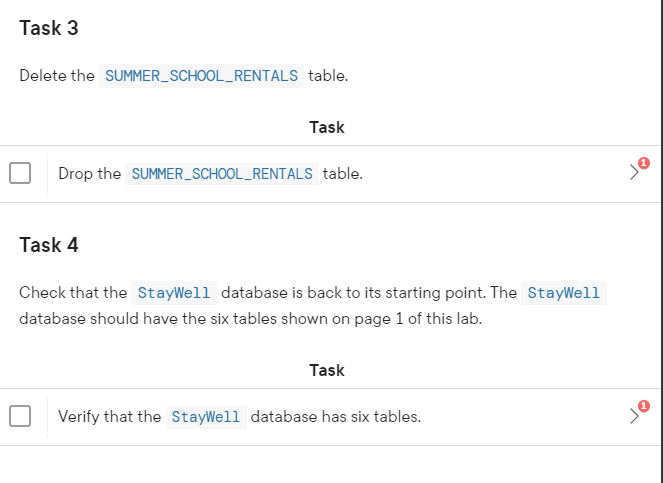
Task: Click first StayWell code in Task 4 description
Action: pos(174,293)
